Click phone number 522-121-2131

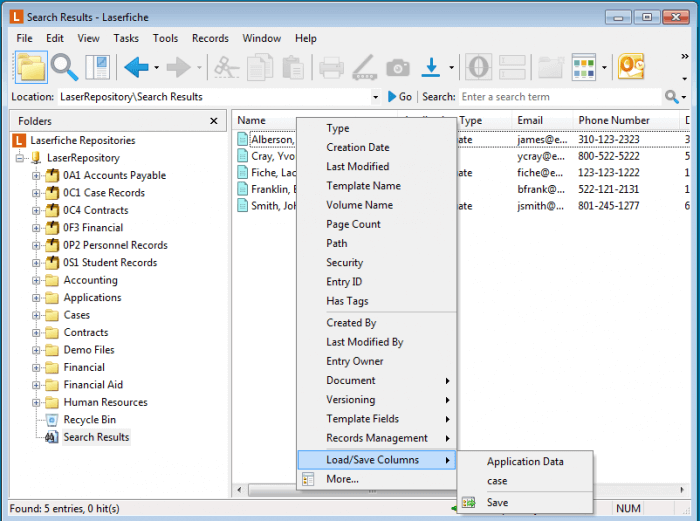pos(608,189)
